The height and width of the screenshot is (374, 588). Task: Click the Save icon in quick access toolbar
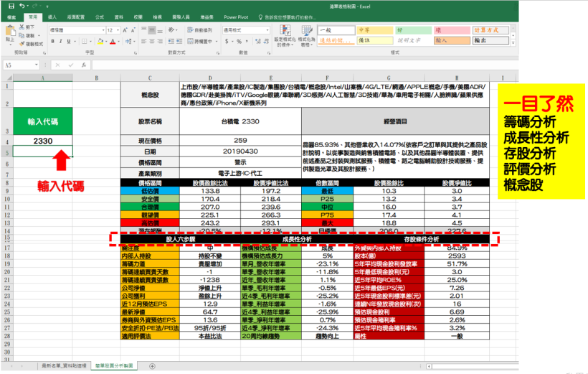11,6
